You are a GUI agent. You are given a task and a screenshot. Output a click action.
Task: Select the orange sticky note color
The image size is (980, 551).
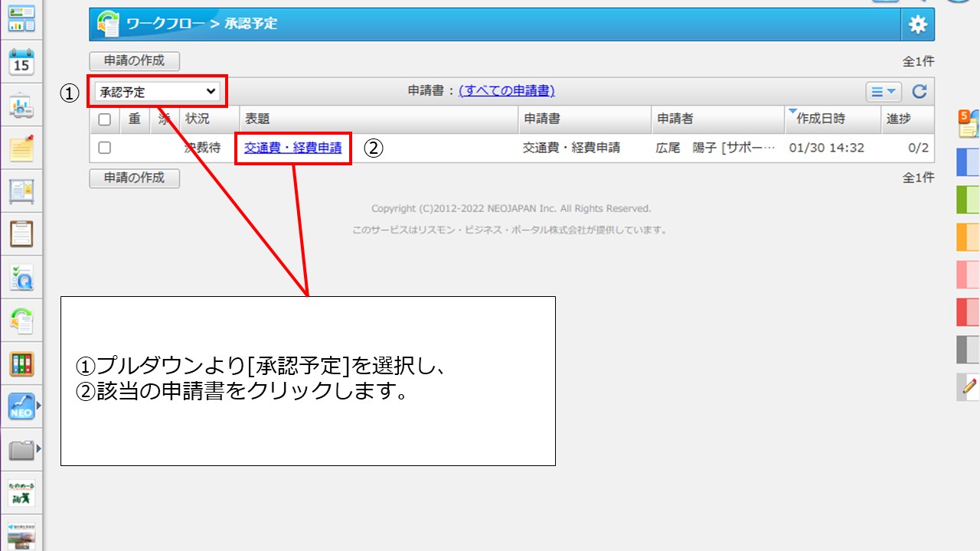[968, 237]
